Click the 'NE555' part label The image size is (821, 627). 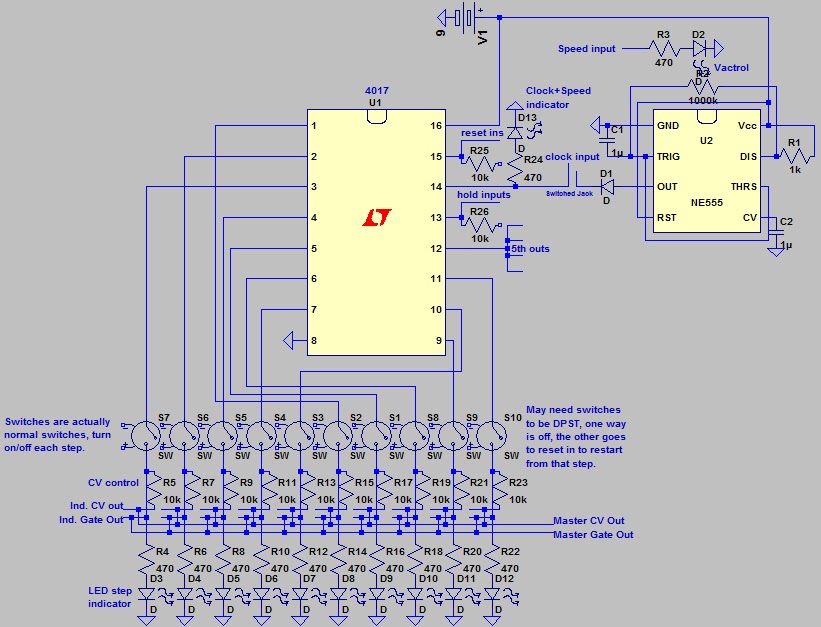[707, 203]
